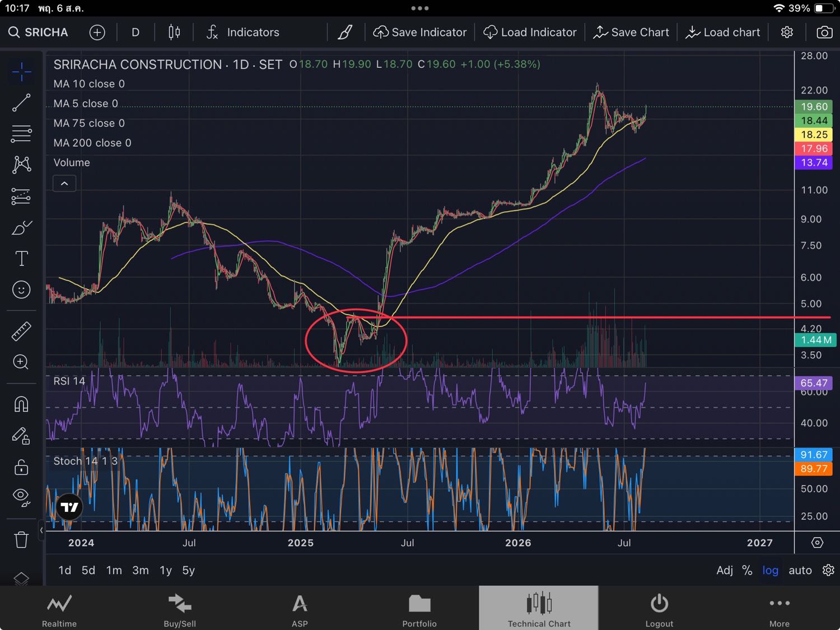Viewport: 840px width, 630px height.
Task: Hide all drawings with eye icon
Action: (x=21, y=497)
